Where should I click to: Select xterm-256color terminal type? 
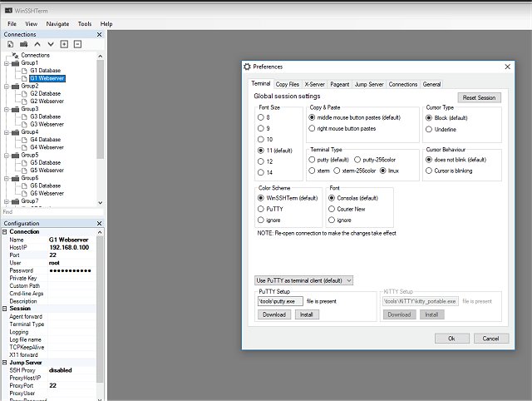(337, 171)
